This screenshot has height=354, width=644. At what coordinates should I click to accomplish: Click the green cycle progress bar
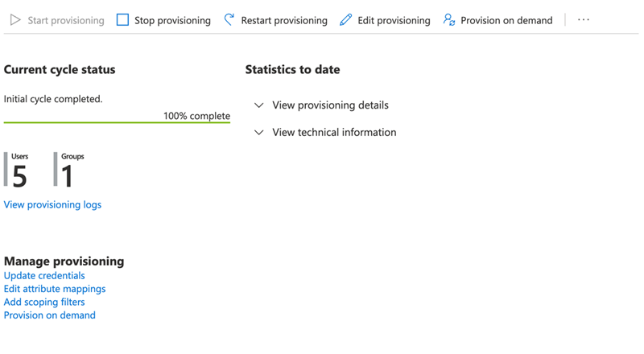pos(117,123)
